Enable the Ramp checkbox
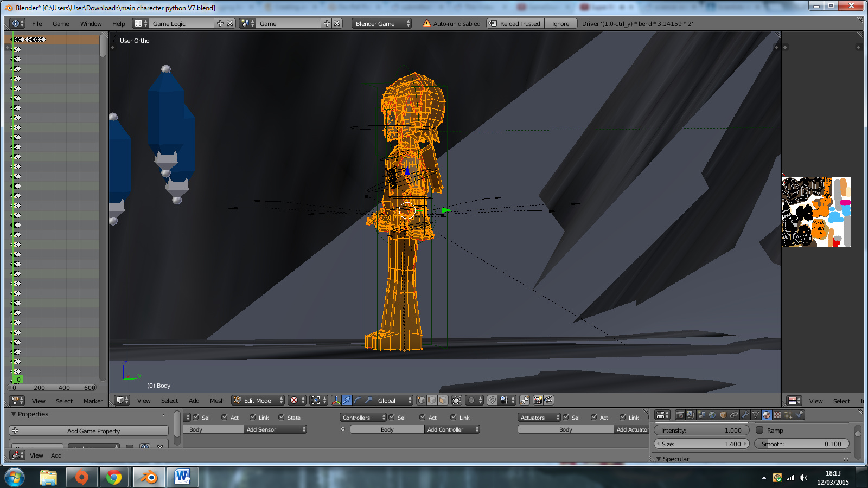Viewport: 868px width, 488px height. tap(759, 430)
